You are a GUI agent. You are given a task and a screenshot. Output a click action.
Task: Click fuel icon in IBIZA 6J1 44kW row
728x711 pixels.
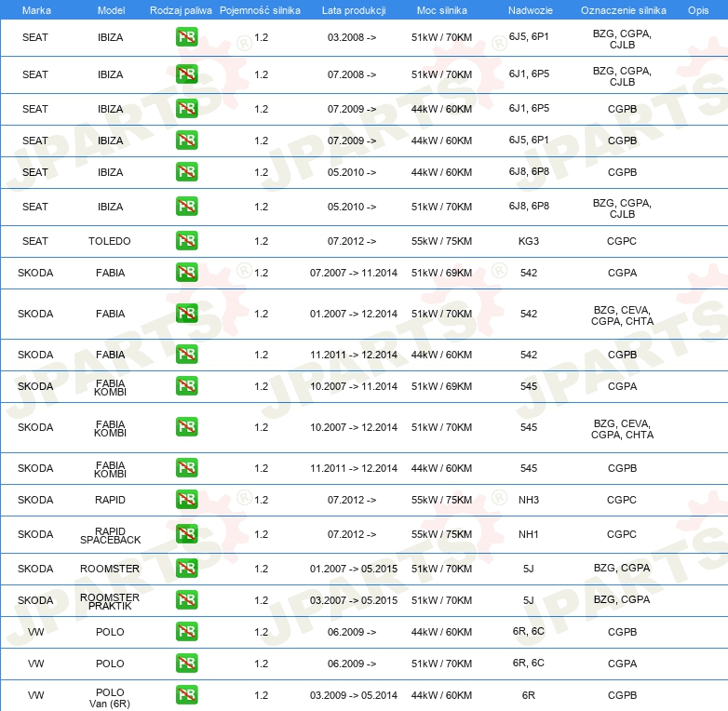(x=186, y=109)
